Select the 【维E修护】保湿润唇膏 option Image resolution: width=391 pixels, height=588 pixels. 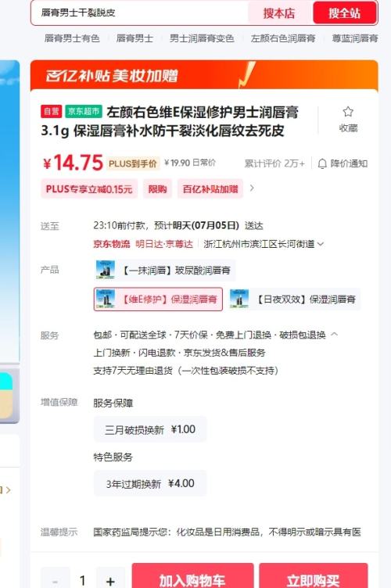(x=158, y=299)
